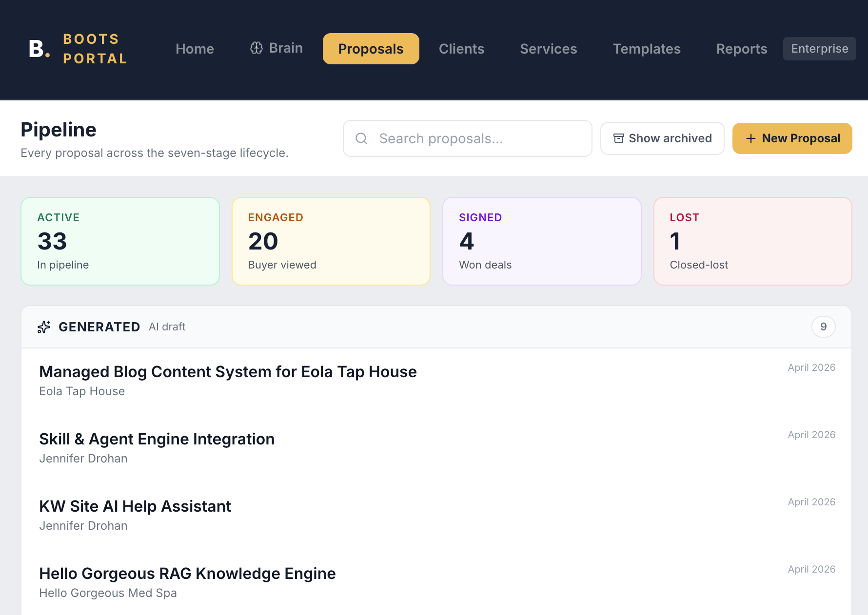
Task: Focus the Search proposals field
Action: (468, 138)
